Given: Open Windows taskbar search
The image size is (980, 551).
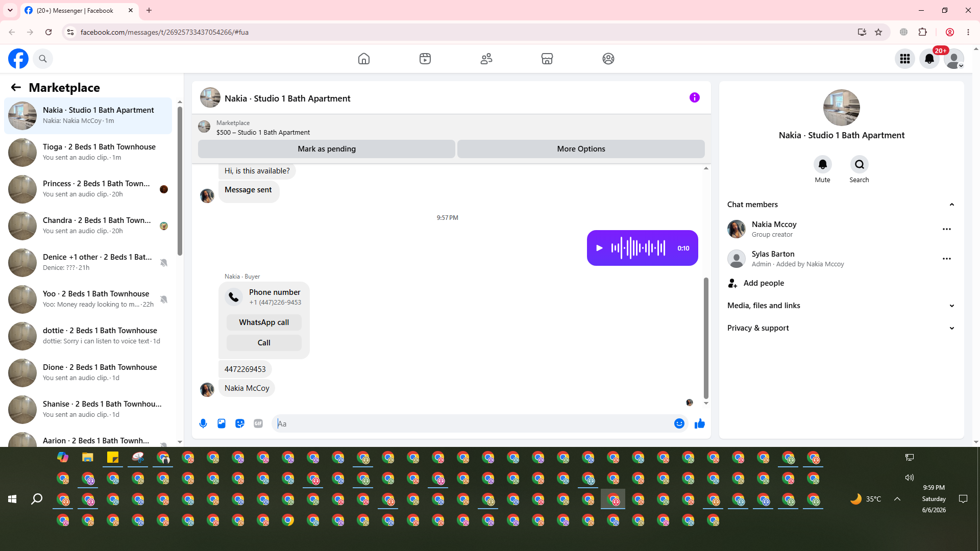Looking at the screenshot, I should point(37,499).
